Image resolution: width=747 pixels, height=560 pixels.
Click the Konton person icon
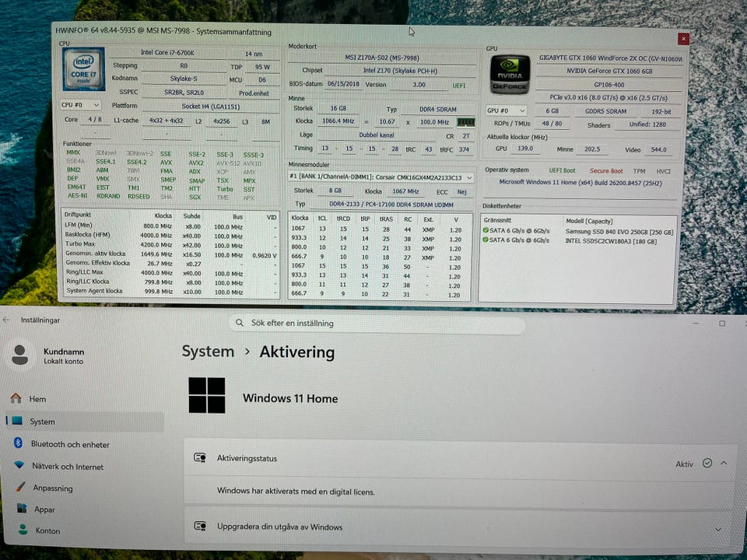[23, 529]
